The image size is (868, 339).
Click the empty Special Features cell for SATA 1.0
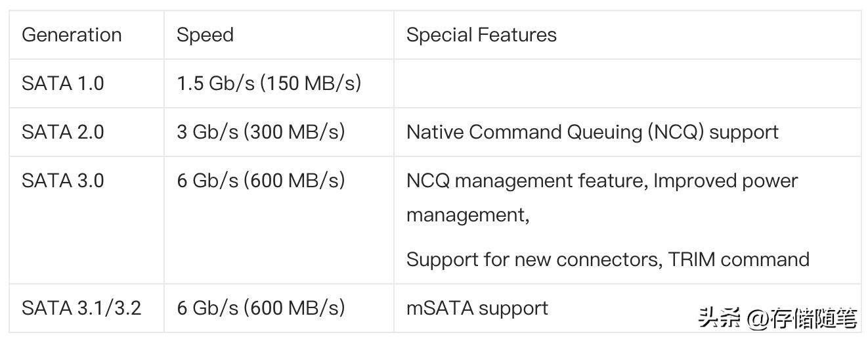tap(627, 83)
